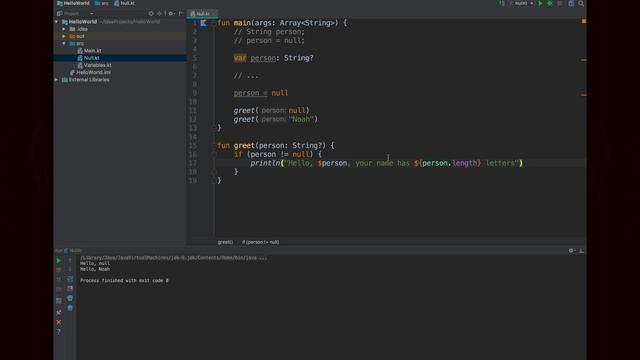This screenshot has height=360, width=640.
Task: Expand the .idea folder
Action: [x=64, y=29]
